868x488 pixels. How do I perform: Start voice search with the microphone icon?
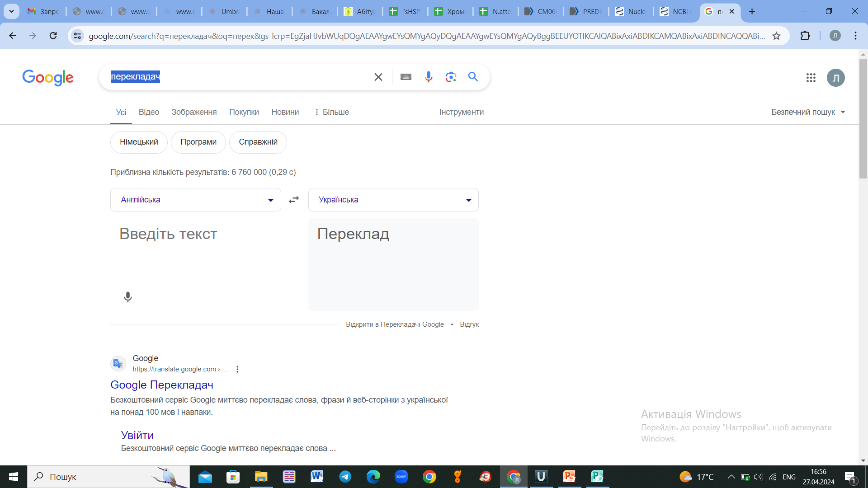(429, 77)
